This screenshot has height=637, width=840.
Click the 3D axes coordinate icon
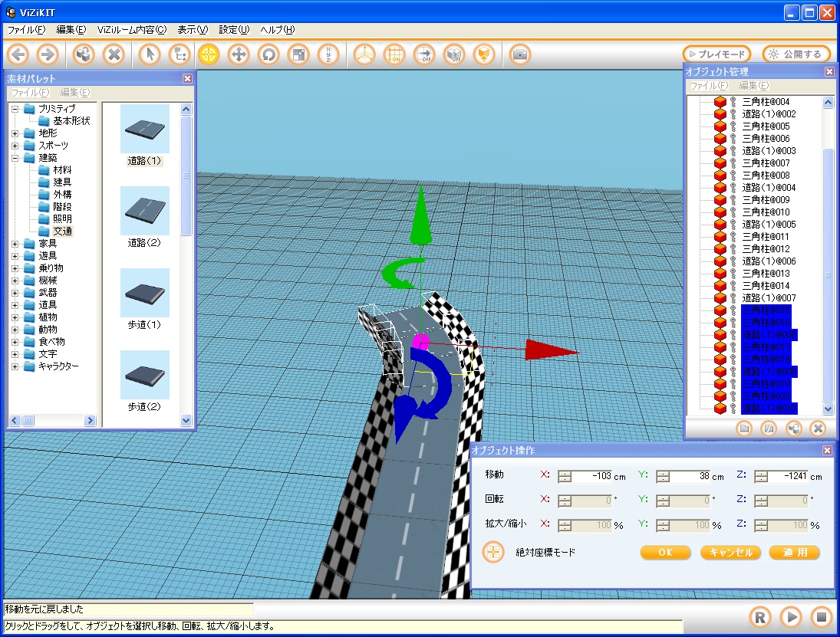(364, 54)
